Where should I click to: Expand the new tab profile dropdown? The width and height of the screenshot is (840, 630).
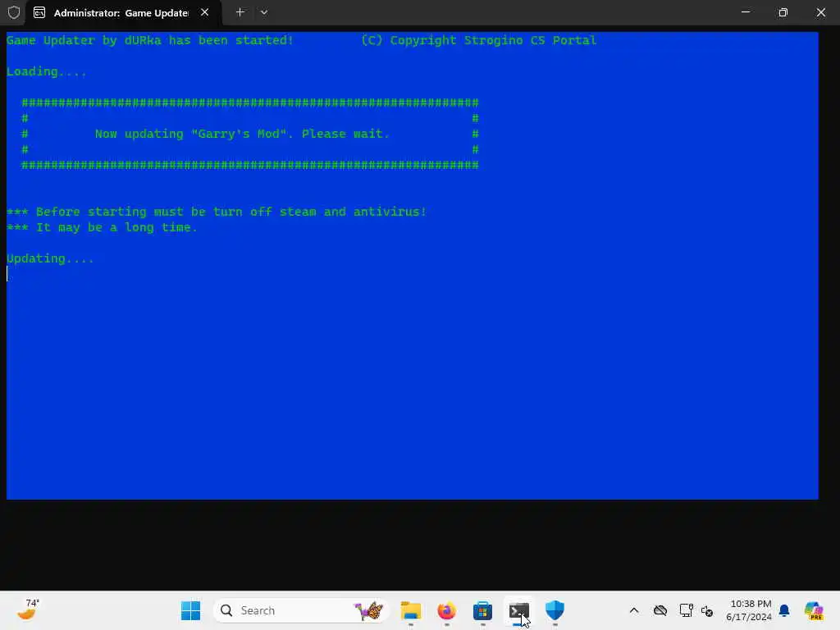pos(264,12)
